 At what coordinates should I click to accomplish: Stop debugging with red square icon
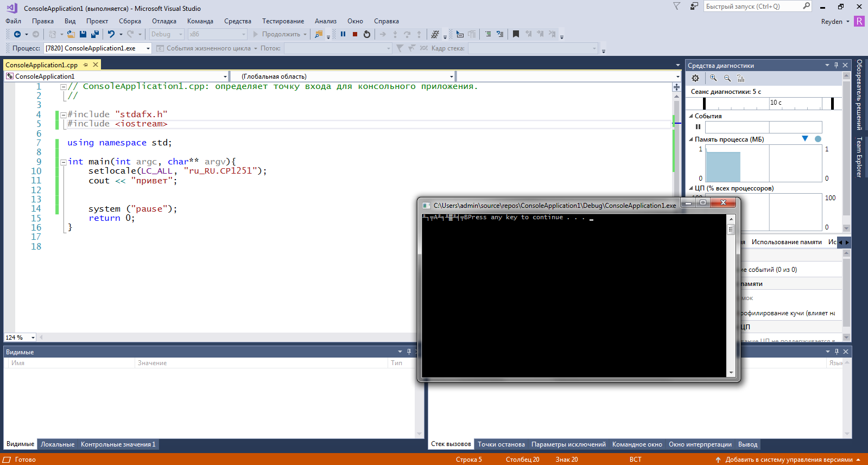[355, 34]
